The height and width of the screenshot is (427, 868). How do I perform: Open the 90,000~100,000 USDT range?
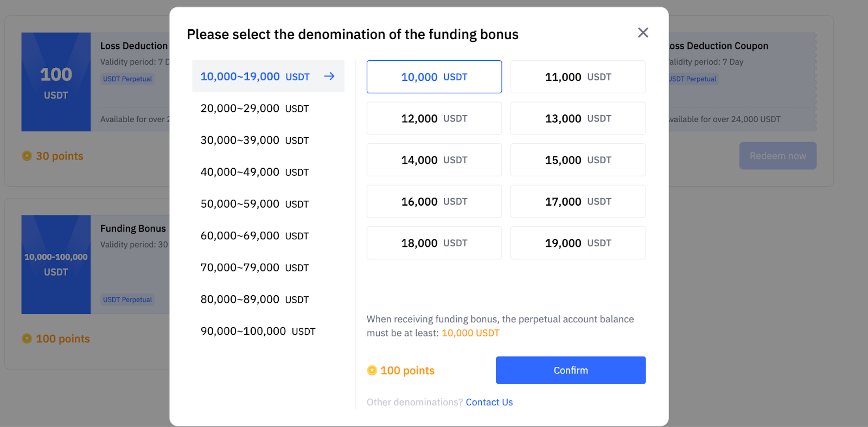point(258,332)
